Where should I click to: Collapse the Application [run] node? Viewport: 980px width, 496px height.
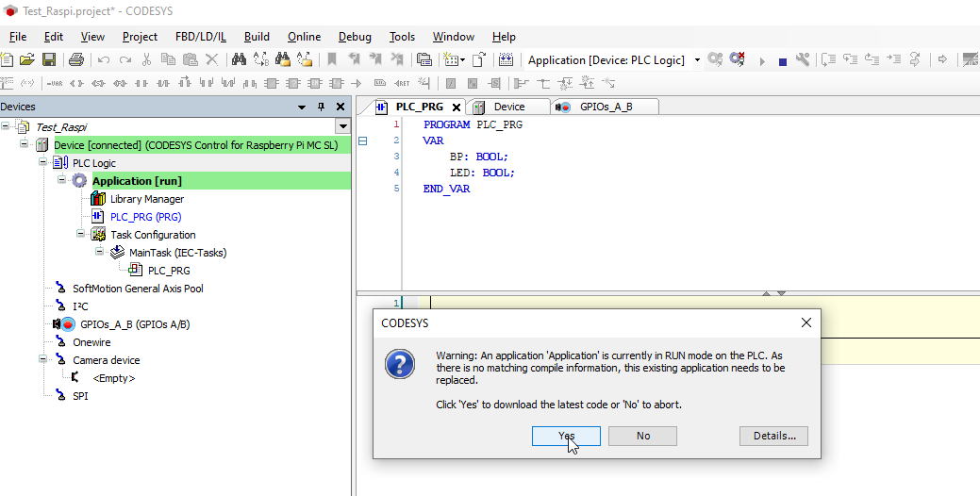coord(62,180)
